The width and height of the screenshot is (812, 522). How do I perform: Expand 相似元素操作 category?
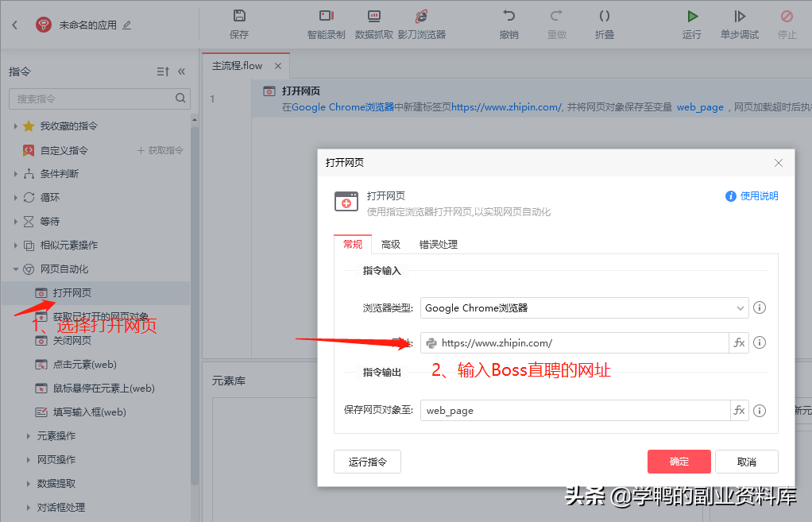16,245
